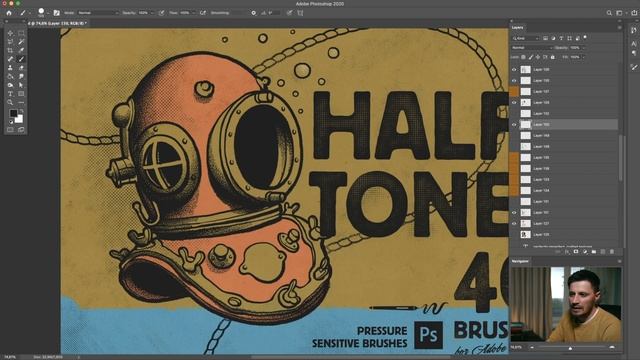Zoom in button in Navigator

pyautogui.click(x=612, y=347)
